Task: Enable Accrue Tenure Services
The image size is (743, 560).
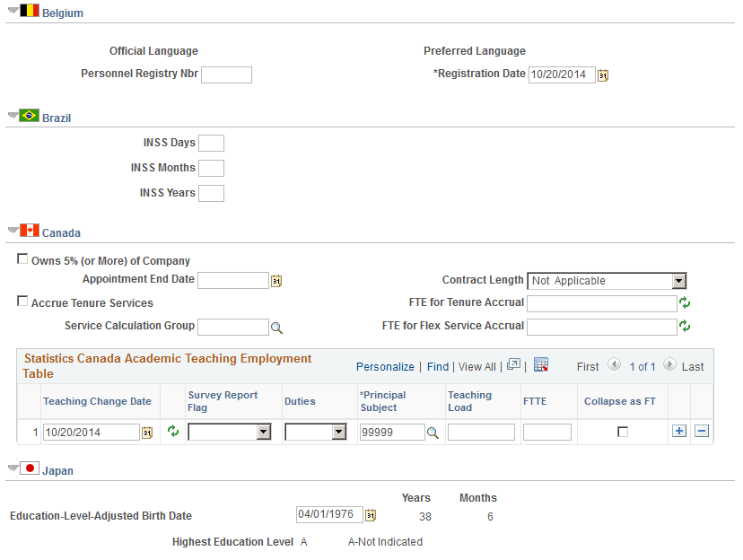Action: [22, 301]
